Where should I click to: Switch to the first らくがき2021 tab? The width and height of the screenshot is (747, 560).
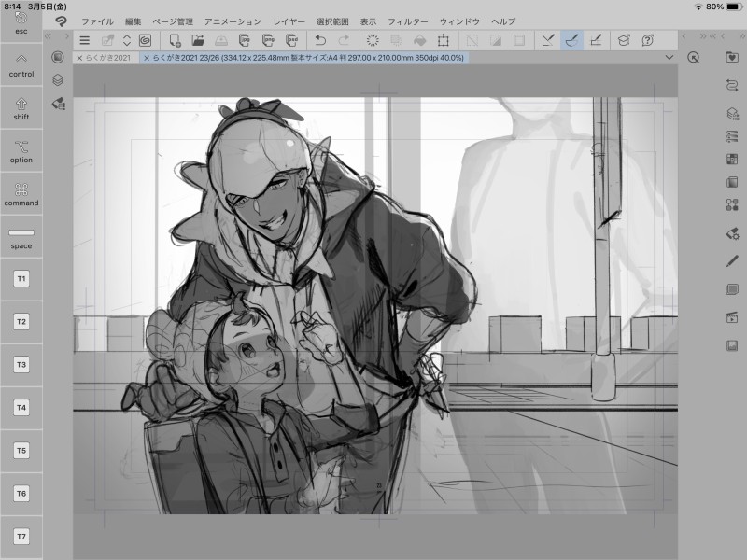point(108,58)
